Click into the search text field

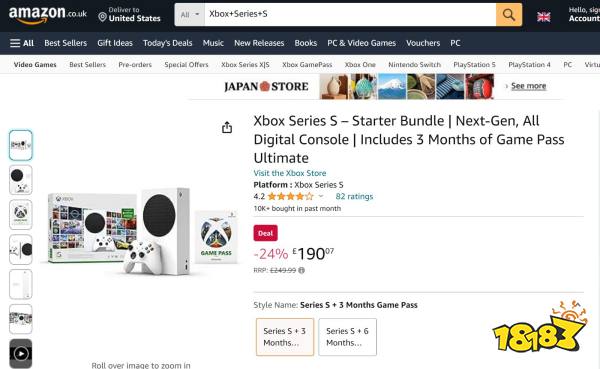click(x=350, y=15)
